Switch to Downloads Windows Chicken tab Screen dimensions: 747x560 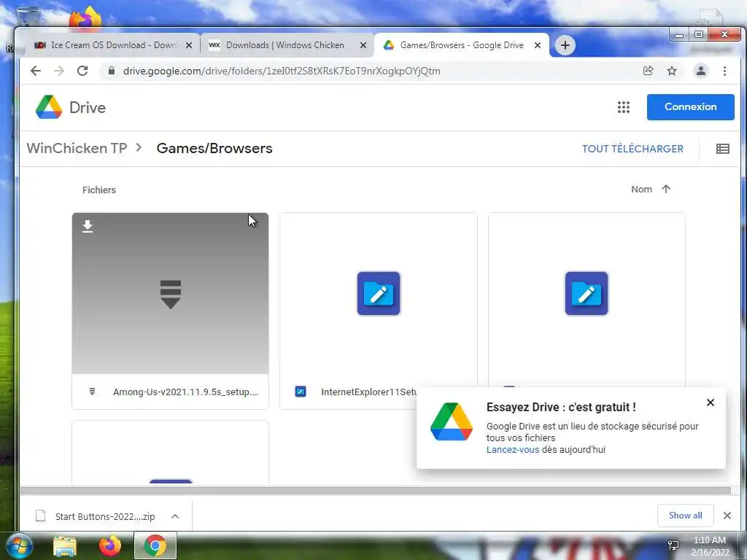287,45
